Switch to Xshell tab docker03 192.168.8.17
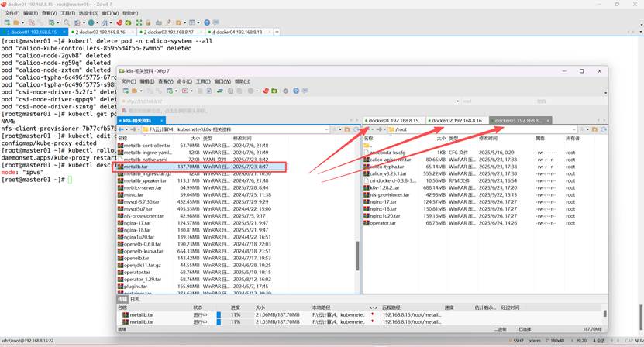Image resolution: width=644 pixels, height=347 pixels. click(169, 32)
